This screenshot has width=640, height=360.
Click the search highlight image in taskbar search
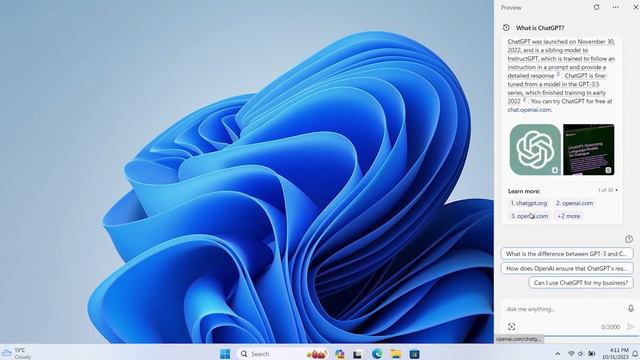pos(317,354)
